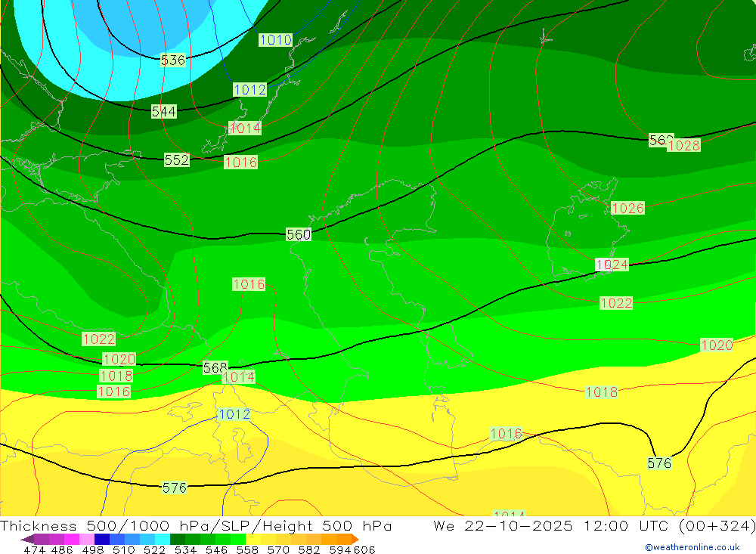
Task: Click the 536 height contour label
Action: pos(173,60)
